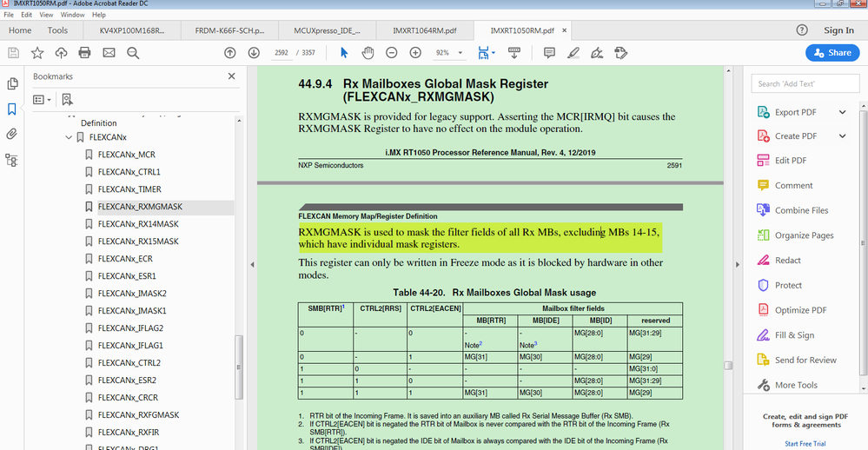Select the highlighter pen tool
This screenshot has height=450, width=868.
click(573, 53)
